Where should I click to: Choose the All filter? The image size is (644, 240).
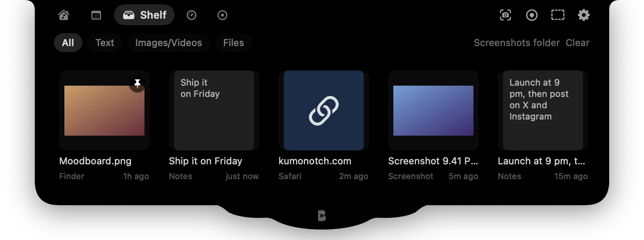click(x=68, y=43)
